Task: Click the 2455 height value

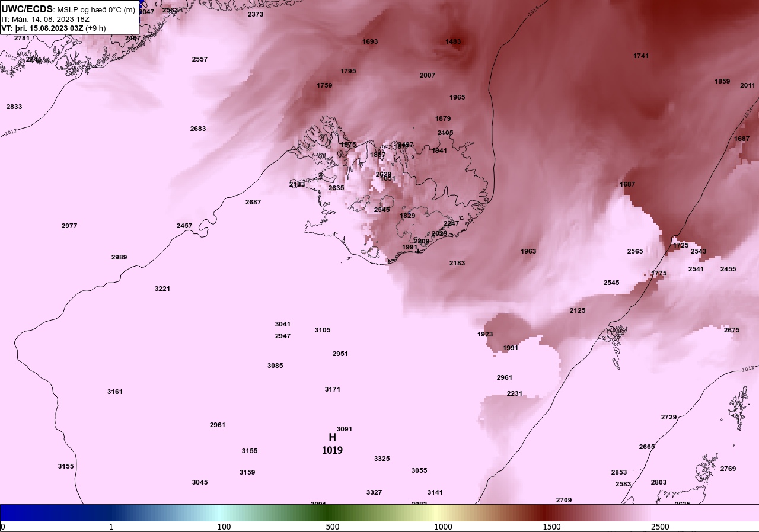Action: point(728,269)
